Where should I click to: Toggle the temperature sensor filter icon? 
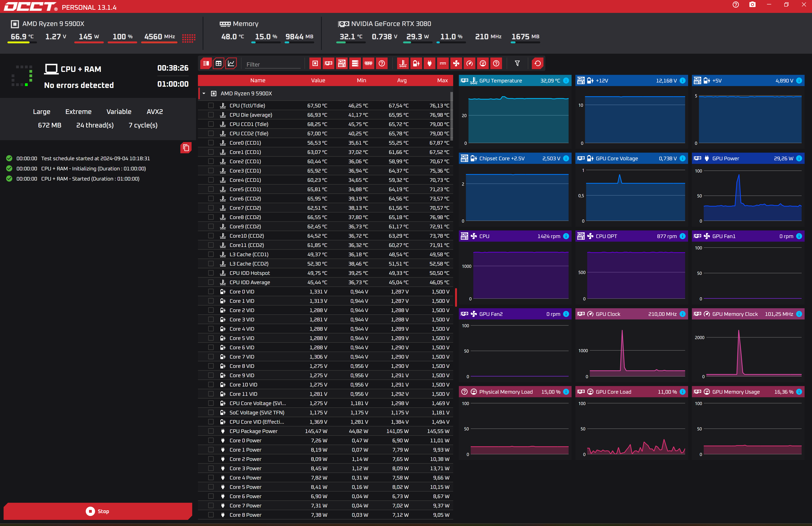pos(403,63)
